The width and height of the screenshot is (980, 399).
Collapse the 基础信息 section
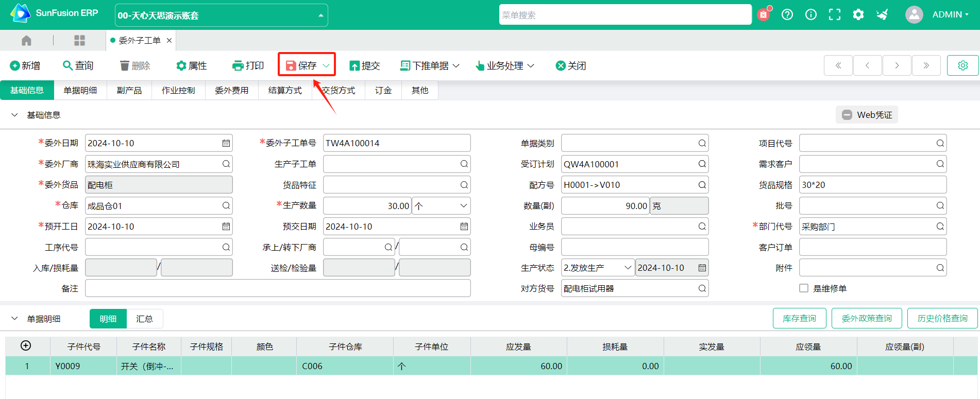click(x=14, y=115)
